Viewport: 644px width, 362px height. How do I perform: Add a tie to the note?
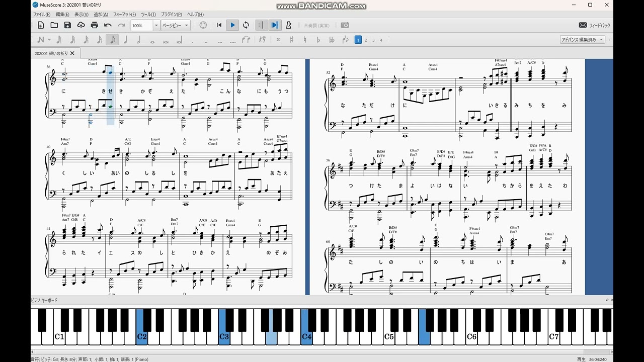coord(246,40)
